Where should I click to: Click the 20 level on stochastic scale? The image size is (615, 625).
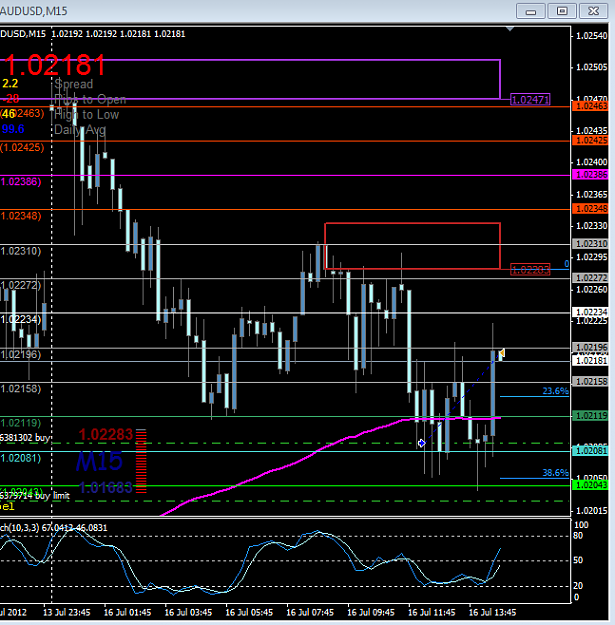pos(578,586)
